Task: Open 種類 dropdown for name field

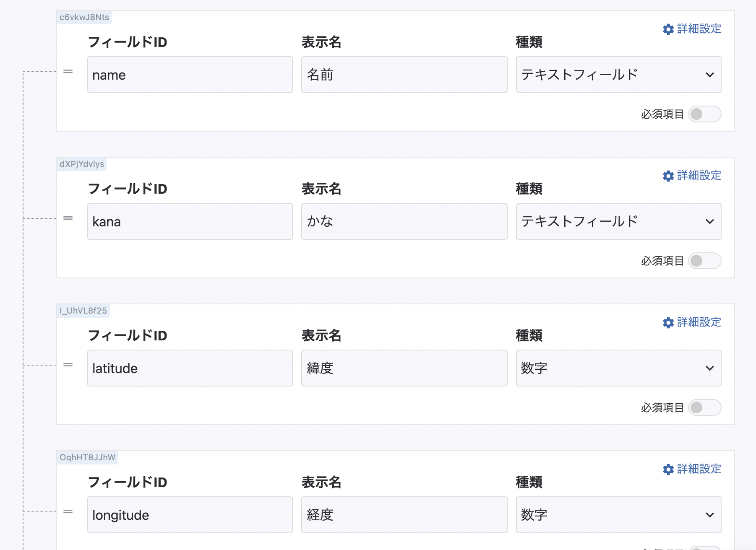Action: (618, 75)
